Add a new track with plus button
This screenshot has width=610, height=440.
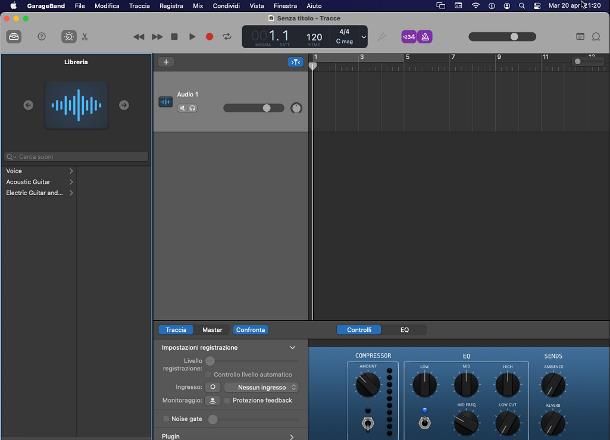166,62
